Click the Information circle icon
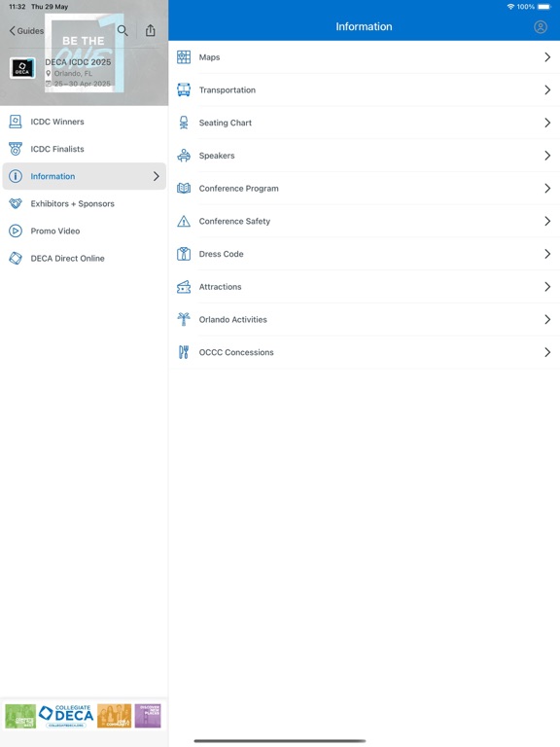 point(16,176)
